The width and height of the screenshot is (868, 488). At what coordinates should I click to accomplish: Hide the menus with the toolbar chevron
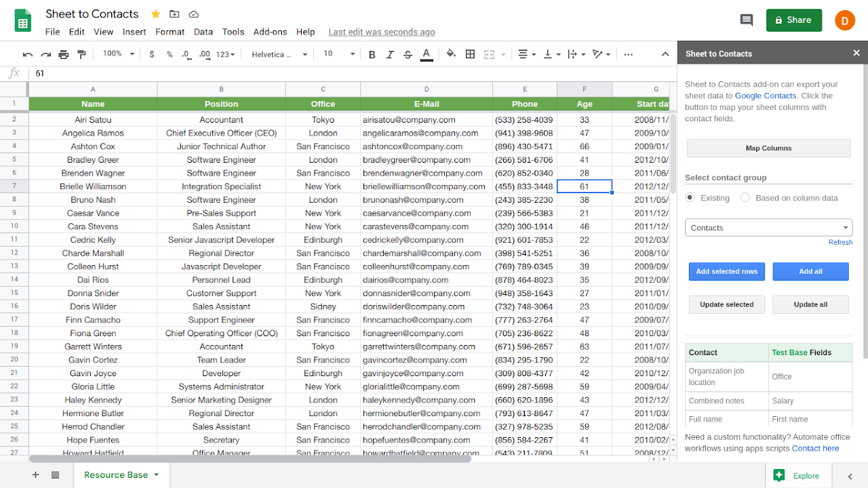coord(665,54)
